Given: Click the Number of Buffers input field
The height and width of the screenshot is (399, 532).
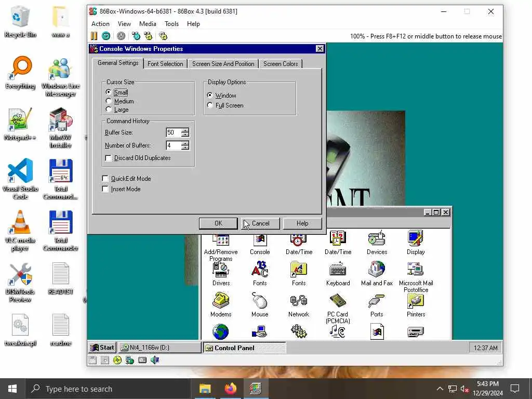Looking at the screenshot, I should 174,145.
